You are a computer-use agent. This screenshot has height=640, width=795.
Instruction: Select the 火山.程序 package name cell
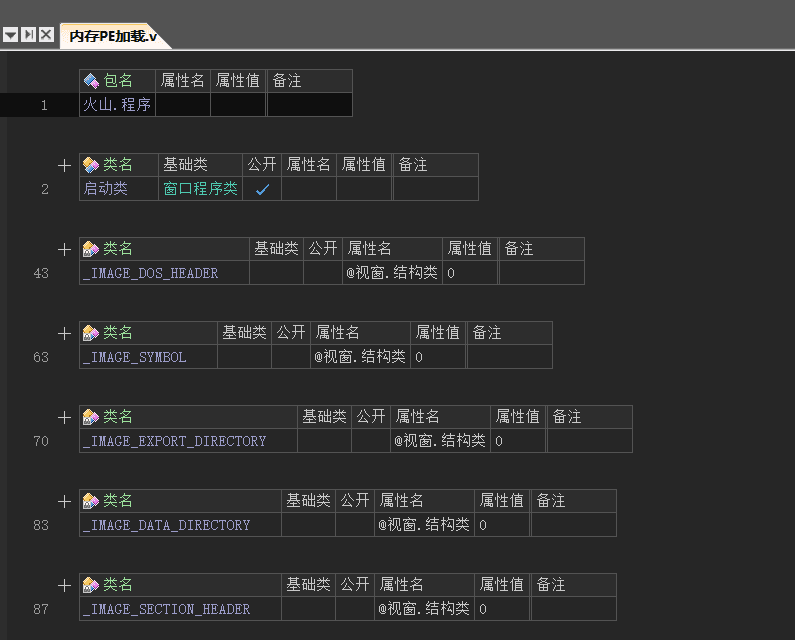coord(117,104)
